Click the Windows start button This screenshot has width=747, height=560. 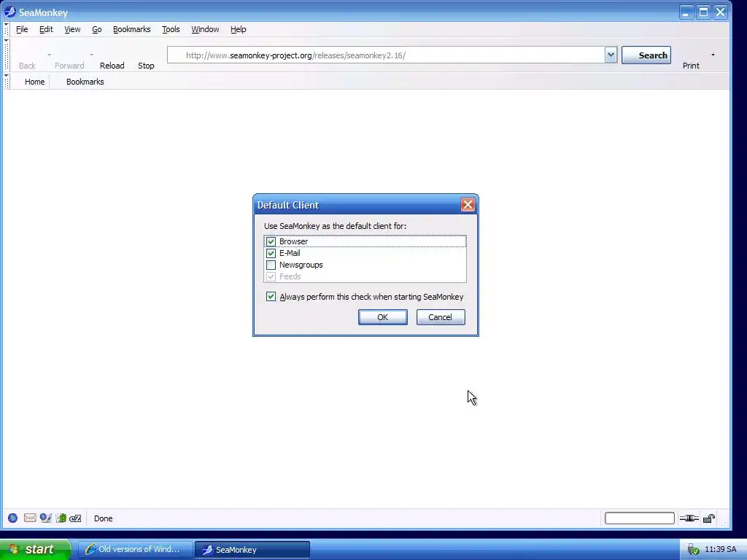point(35,550)
